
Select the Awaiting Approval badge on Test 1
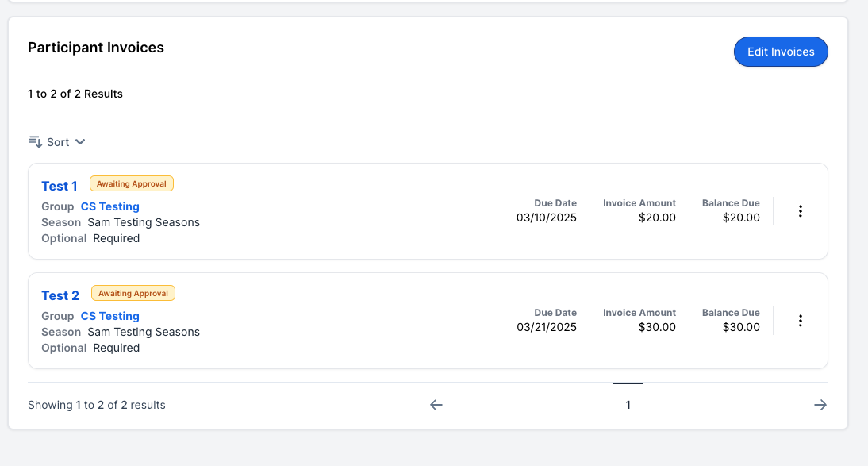click(x=132, y=183)
